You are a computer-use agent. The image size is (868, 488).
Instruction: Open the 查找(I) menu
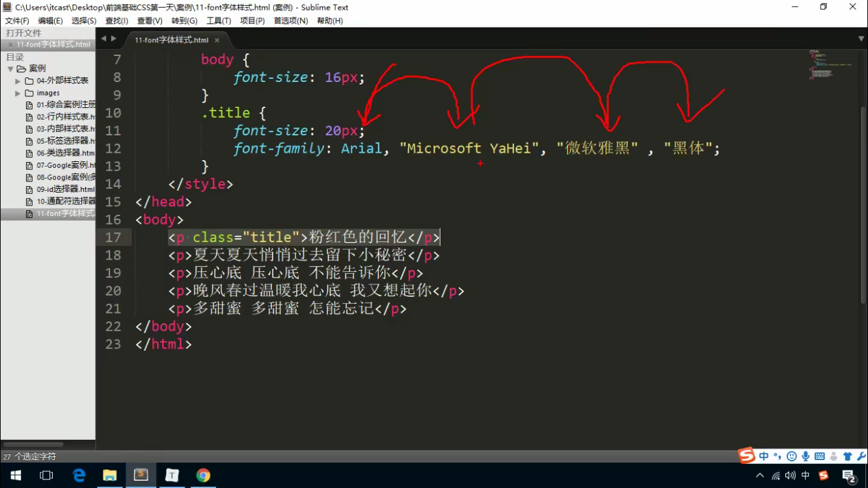coord(116,21)
